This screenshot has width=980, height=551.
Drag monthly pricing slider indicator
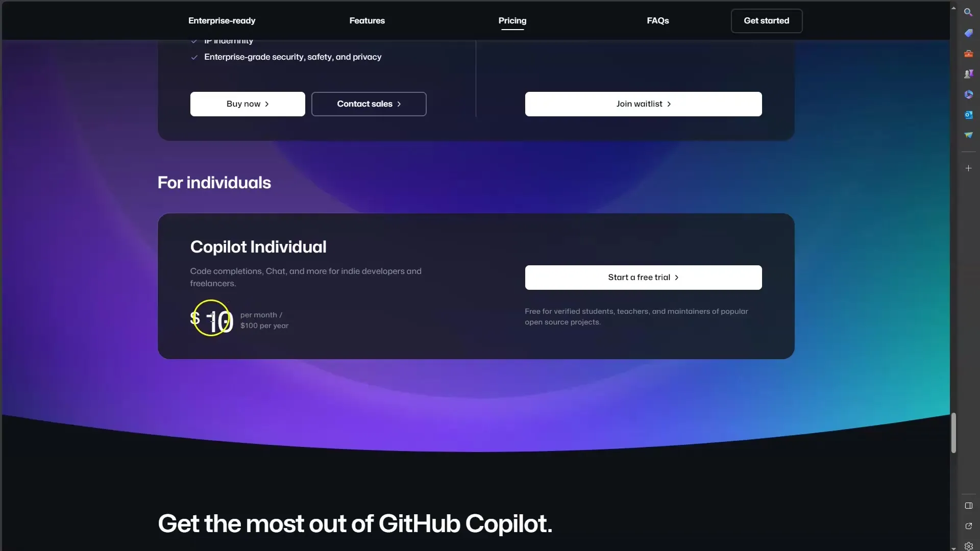pos(212,318)
